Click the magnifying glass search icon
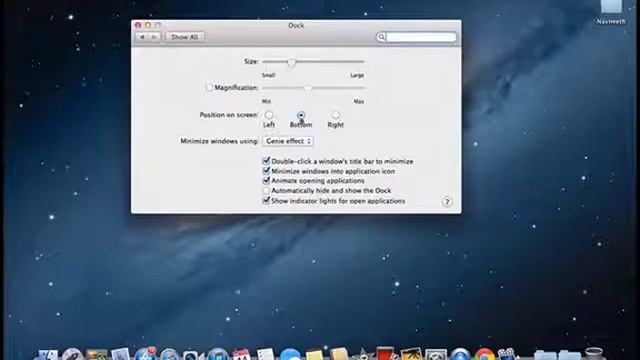The width and height of the screenshot is (640, 360). coord(381,37)
